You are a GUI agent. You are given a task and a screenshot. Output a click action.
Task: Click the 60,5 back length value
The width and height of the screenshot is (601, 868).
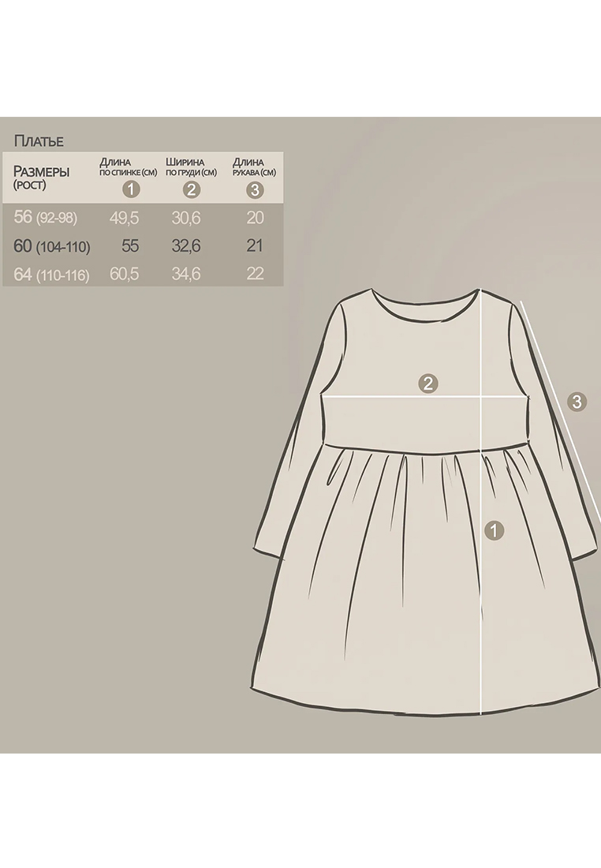tap(123, 275)
